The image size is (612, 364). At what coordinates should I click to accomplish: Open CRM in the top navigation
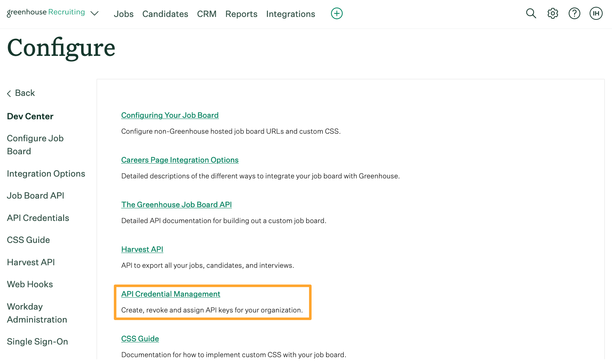pyautogui.click(x=207, y=14)
